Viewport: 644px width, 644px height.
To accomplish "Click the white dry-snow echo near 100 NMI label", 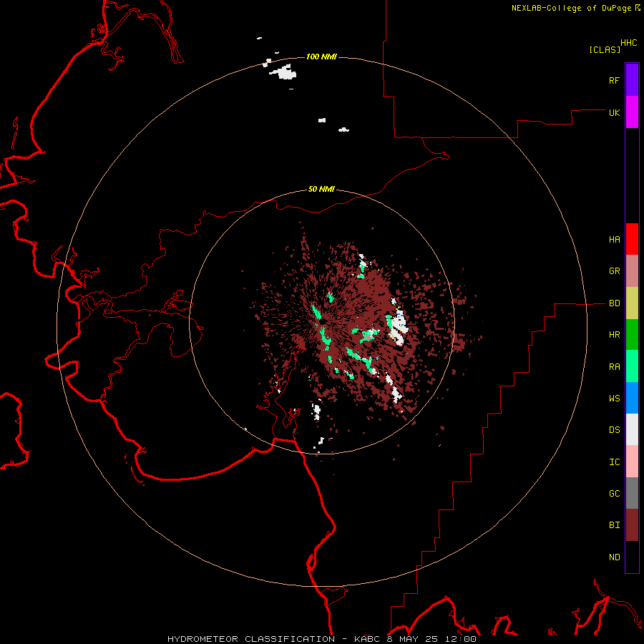I will (x=283, y=72).
